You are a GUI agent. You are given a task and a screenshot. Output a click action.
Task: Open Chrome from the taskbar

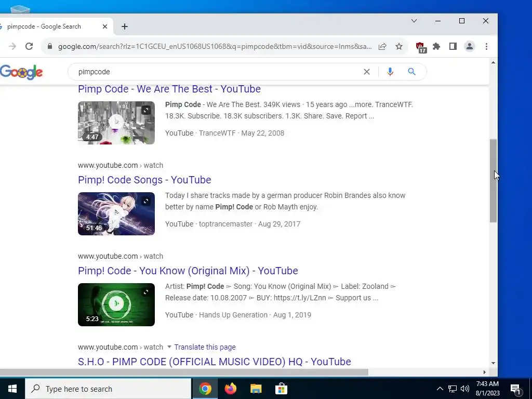point(205,389)
